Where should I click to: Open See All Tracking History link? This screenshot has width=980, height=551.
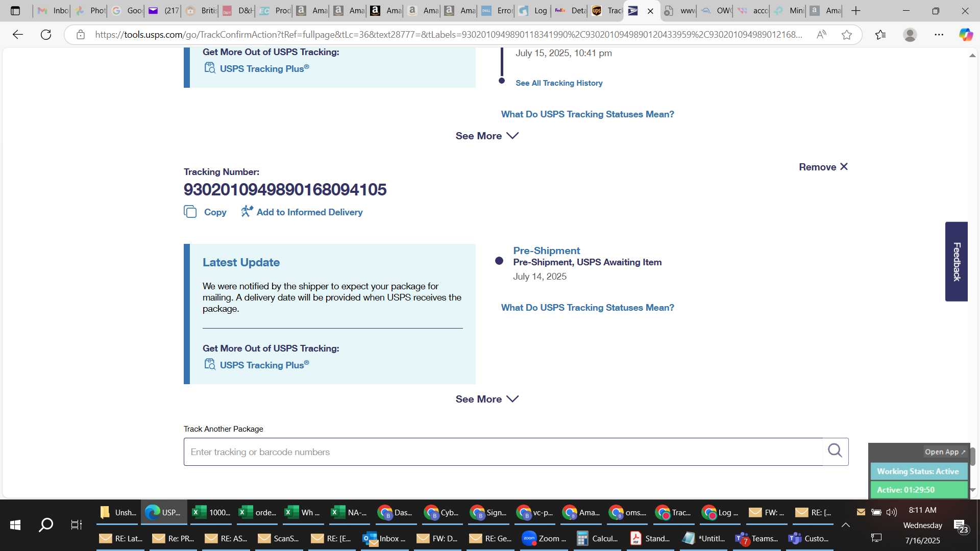559,83
